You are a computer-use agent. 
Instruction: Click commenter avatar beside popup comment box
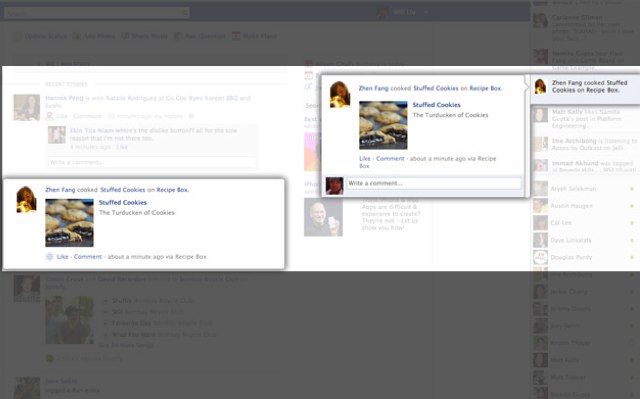[334, 186]
